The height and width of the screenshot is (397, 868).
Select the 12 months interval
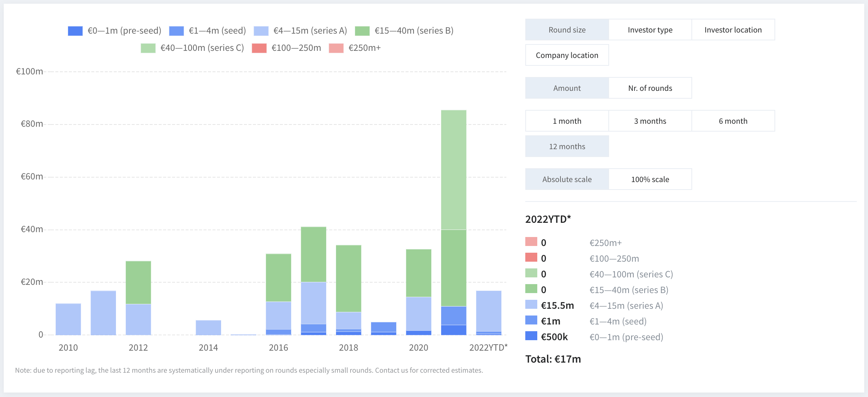pyautogui.click(x=567, y=147)
